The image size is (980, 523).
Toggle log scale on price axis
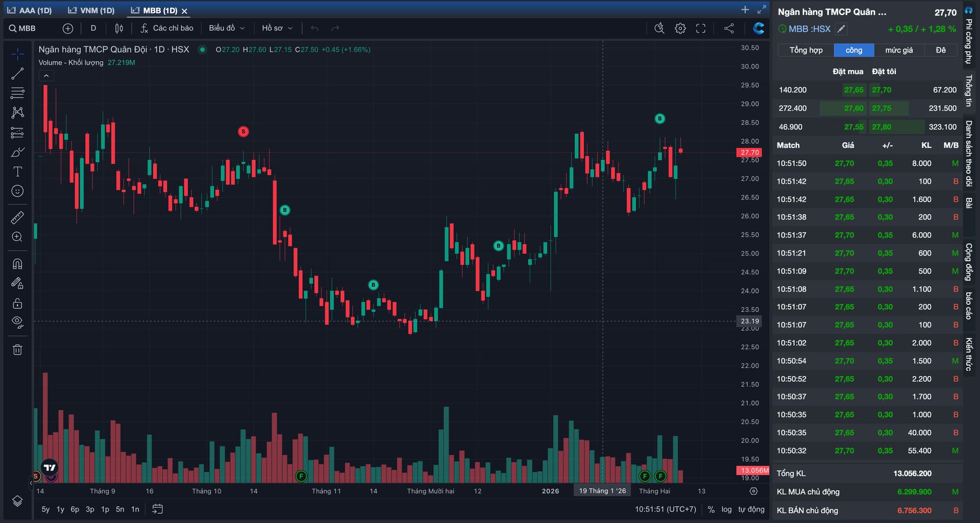click(726, 509)
